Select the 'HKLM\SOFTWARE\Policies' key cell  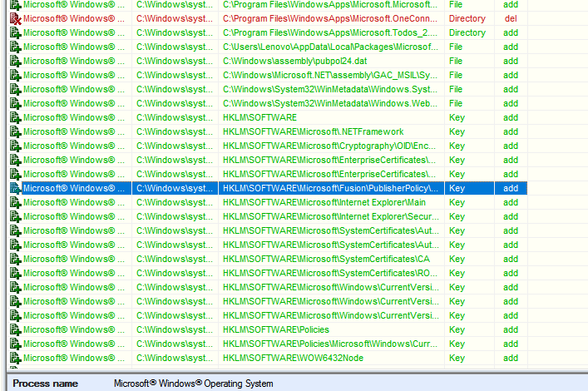click(x=276, y=329)
